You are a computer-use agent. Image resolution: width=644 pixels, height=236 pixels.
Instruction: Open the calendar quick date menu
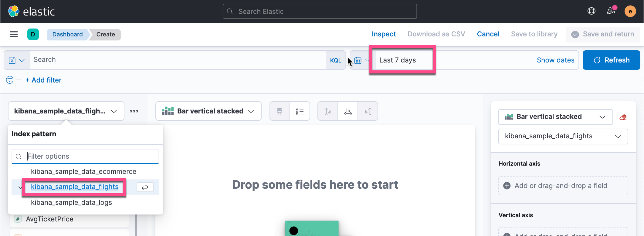361,60
